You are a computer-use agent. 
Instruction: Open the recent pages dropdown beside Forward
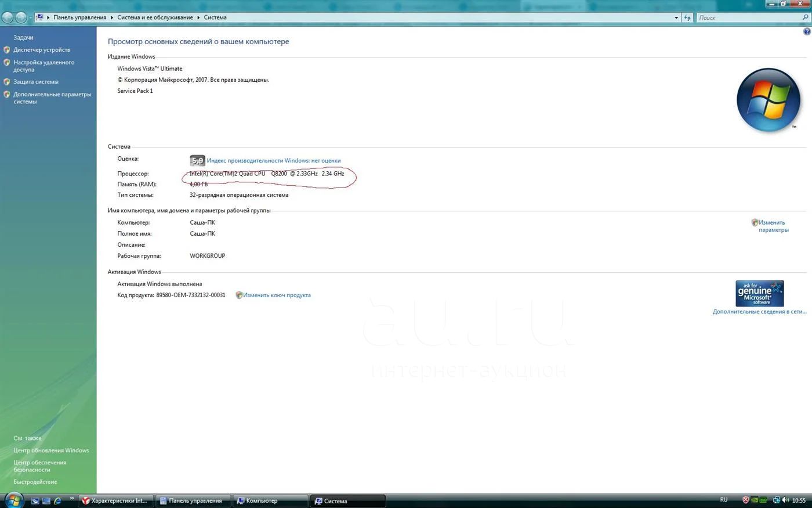click(30, 18)
